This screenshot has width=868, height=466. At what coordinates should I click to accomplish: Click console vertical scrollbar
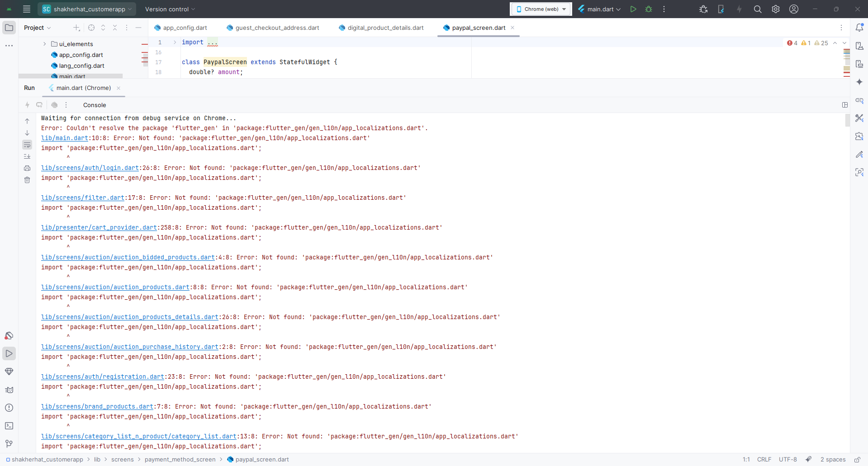coord(848,120)
